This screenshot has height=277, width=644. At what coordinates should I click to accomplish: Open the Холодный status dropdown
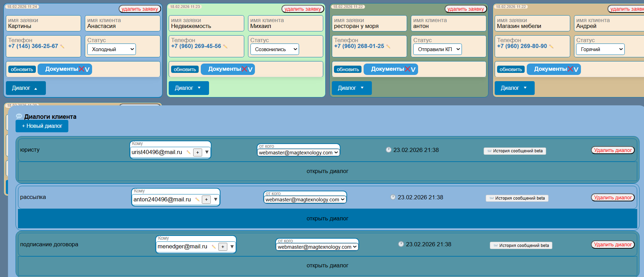pyautogui.click(x=111, y=49)
